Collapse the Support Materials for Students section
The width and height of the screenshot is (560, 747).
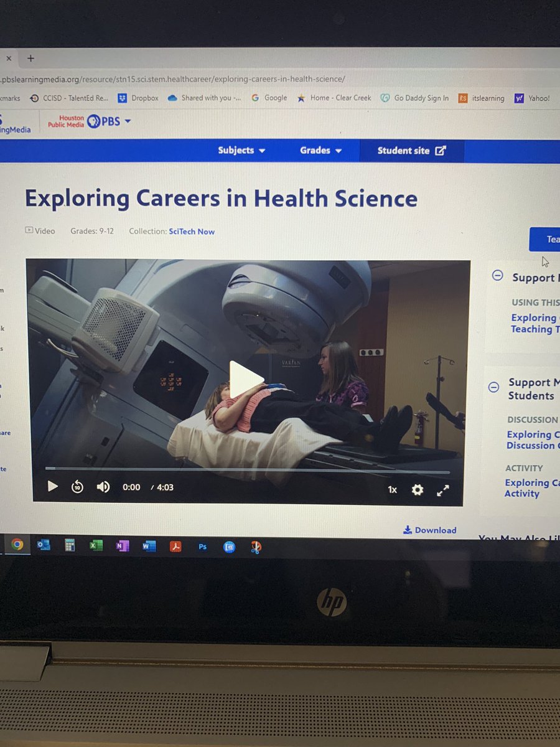[x=493, y=386]
